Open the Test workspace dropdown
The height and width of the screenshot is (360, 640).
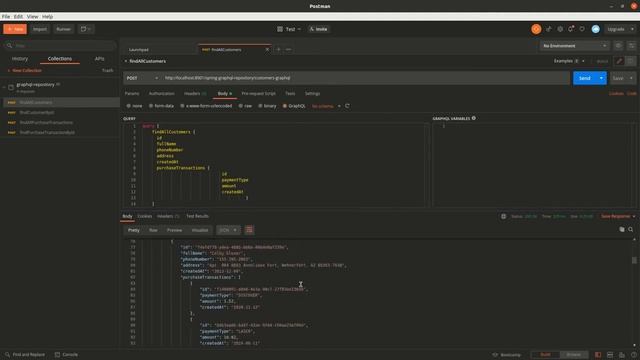289,29
